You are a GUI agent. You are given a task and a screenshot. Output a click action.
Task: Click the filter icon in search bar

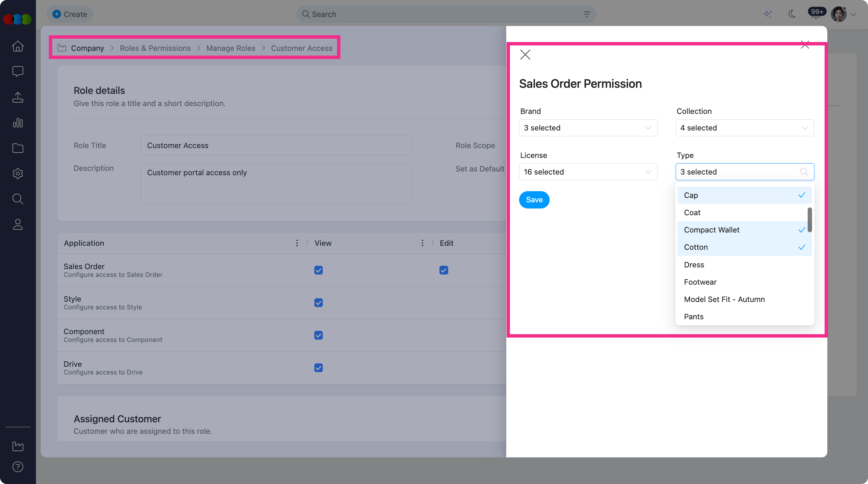click(587, 14)
